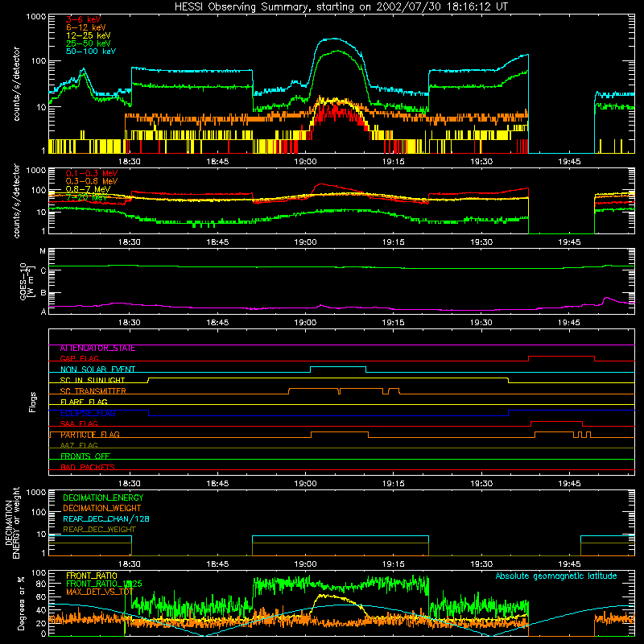Click the 'FLARE_FLAG' flag label
The height and width of the screenshot is (644, 644).
point(84,402)
